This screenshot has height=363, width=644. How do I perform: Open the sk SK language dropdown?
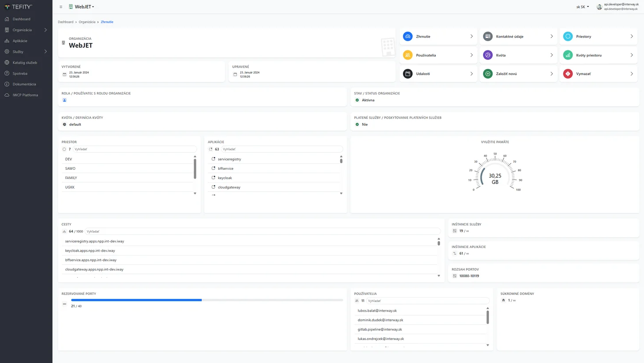(x=583, y=7)
